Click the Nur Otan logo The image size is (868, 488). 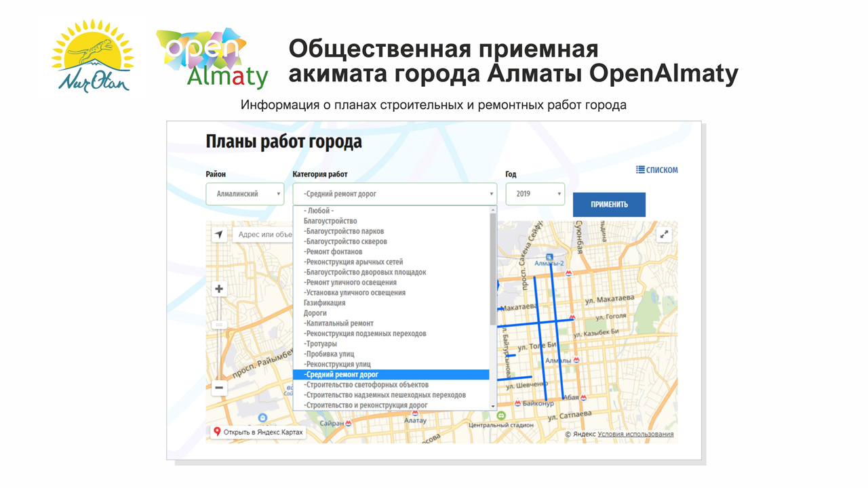pyautogui.click(x=93, y=56)
